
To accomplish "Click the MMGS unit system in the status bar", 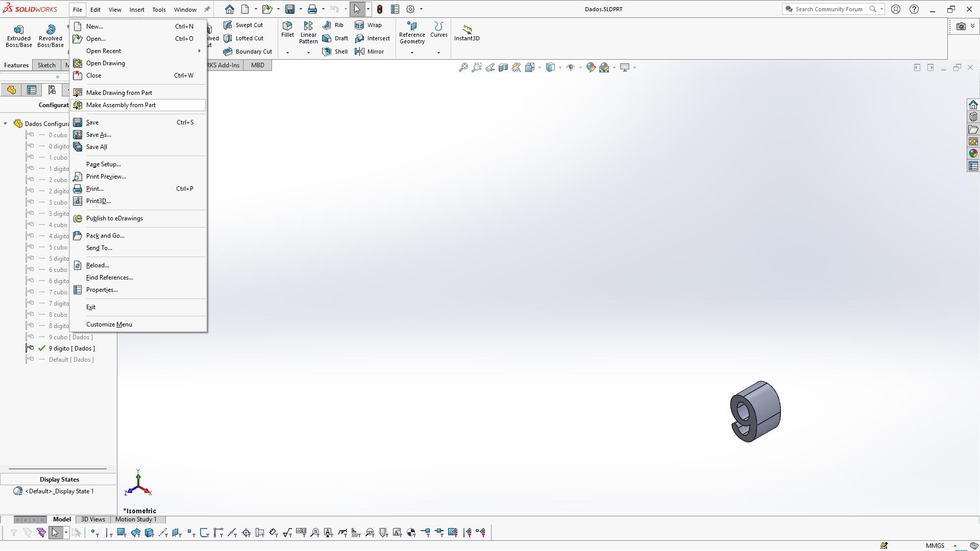I will (x=935, y=546).
